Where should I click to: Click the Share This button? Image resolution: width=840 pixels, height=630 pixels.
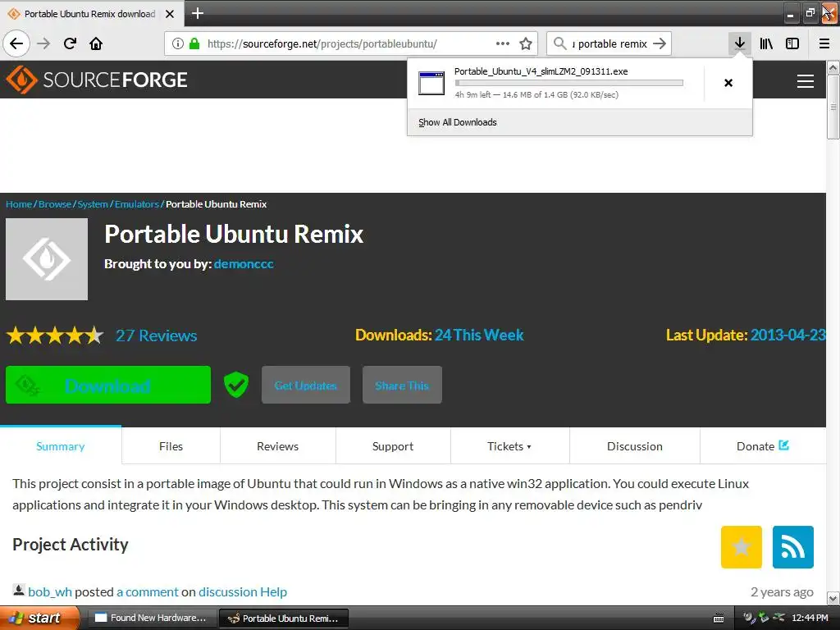(x=402, y=385)
